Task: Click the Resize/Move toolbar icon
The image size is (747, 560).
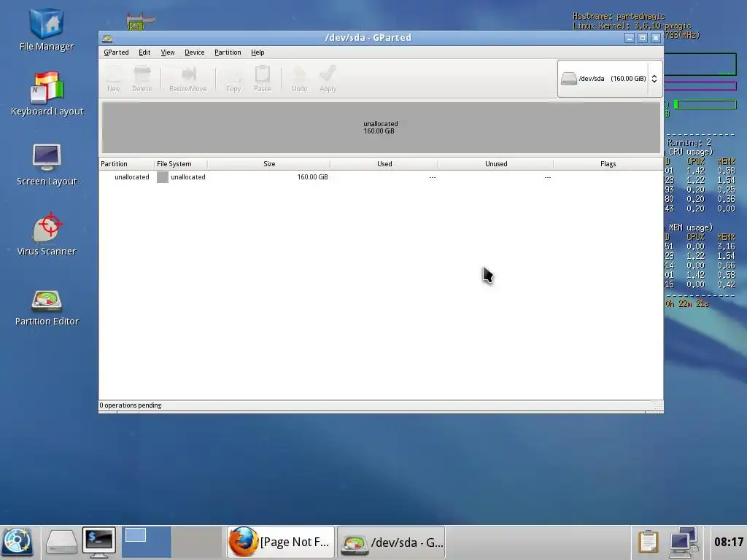Action: [187, 79]
